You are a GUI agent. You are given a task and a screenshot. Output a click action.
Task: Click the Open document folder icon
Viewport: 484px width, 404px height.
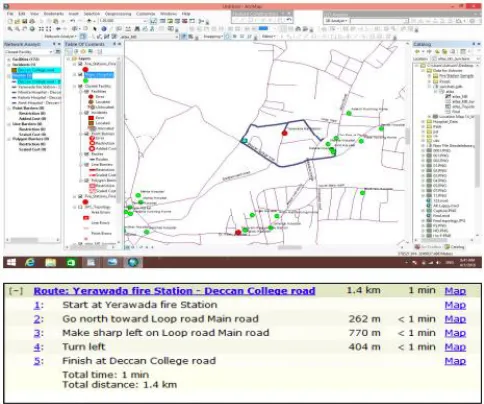click(x=17, y=21)
